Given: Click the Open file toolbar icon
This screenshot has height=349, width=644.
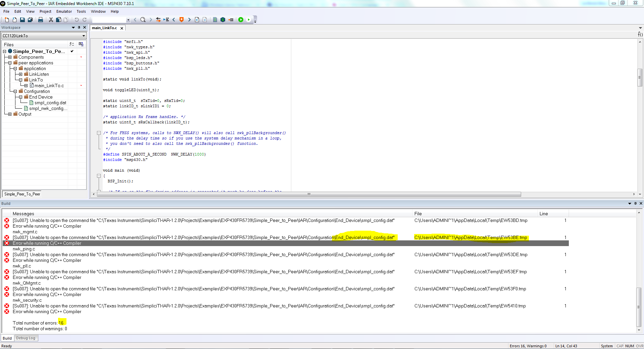Looking at the screenshot, I should tap(14, 20).
